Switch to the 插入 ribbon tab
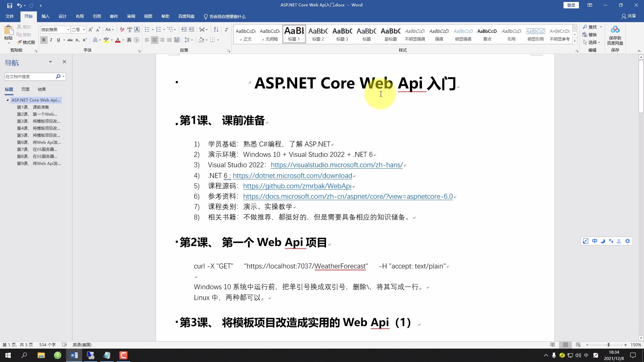Image resolution: width=644 pixels, height=362 pixels. tap(45, 16)
